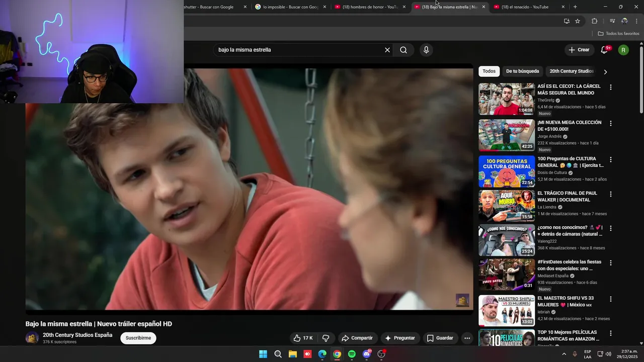Open options for Maestro Shifu video
The width and height of the screenshot is (644, 362).
(611, 299)
